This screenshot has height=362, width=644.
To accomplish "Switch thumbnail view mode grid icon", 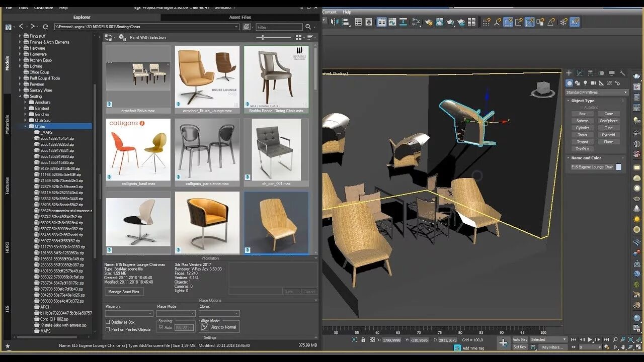I will [298, 37].
